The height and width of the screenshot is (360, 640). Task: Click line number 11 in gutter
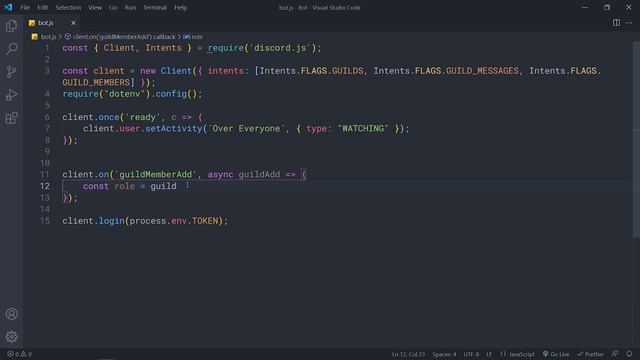[x=44, y=175]
